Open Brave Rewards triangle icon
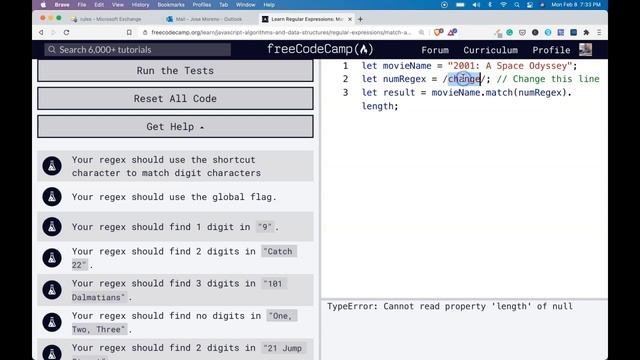This screenshot has height=360, width=640. coord(452,32)
